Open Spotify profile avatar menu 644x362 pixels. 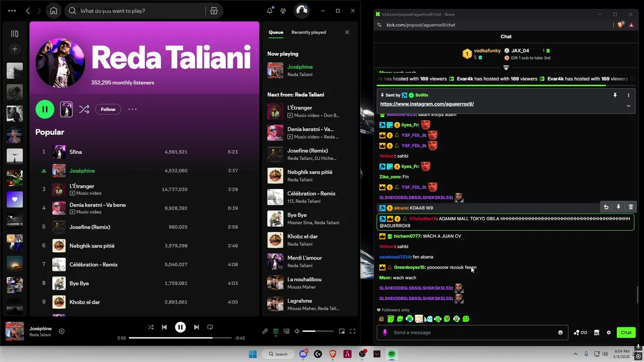point(301,11)
